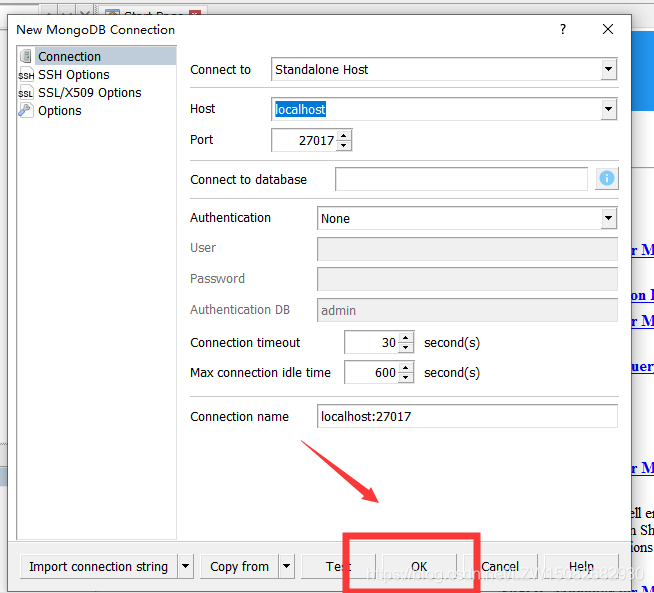
Task: Expand the Host dropdown arrow
Action: click(x=609, y=109)
